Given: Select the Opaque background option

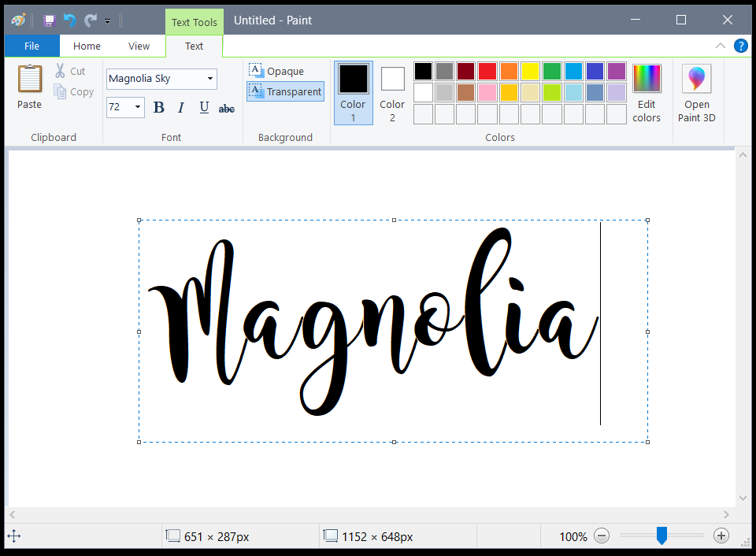Looking at the screenshot, I should 276,71.
